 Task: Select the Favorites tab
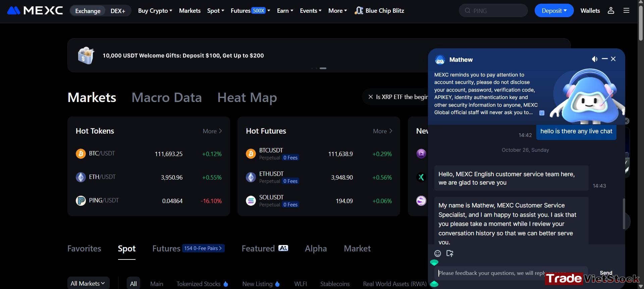pos(84,249)
